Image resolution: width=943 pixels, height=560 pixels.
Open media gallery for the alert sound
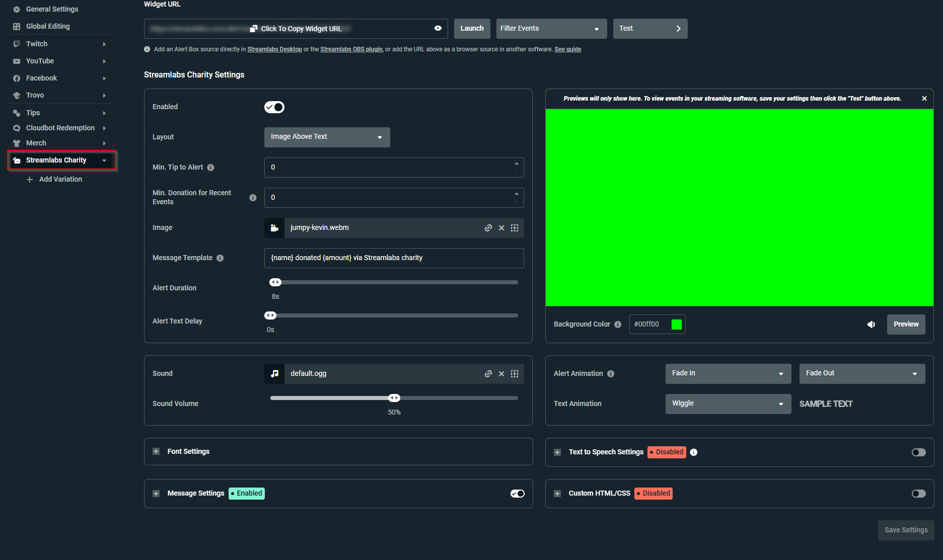(514, 373)
